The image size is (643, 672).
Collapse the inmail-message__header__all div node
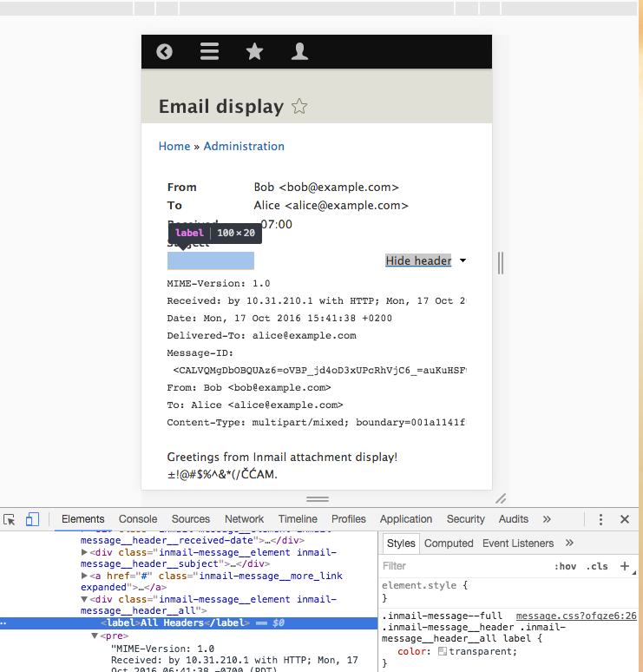click(x=84, y=599)
